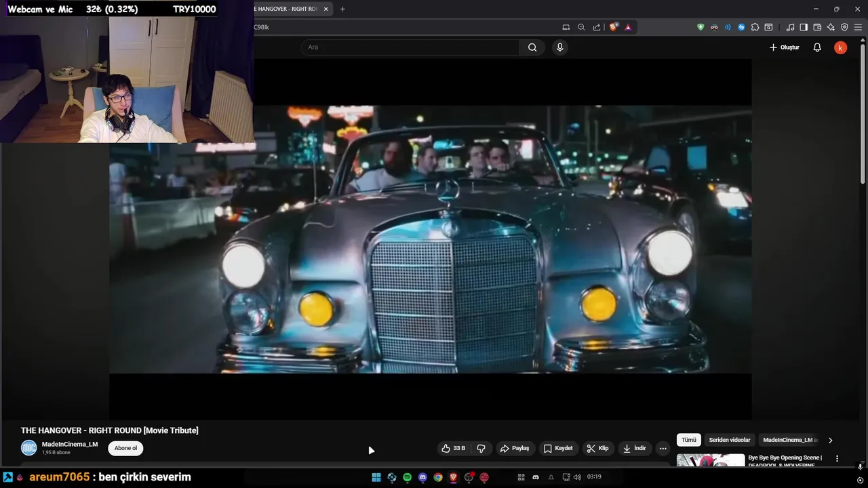Click the Oluştur create button
This screenshot has width=868, height=488.
pyautogui.click(x=784, y=47)
